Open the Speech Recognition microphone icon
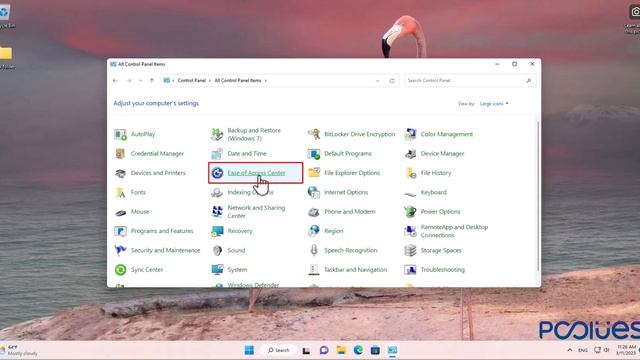The image size is (640, 360). tap(314, 250)
